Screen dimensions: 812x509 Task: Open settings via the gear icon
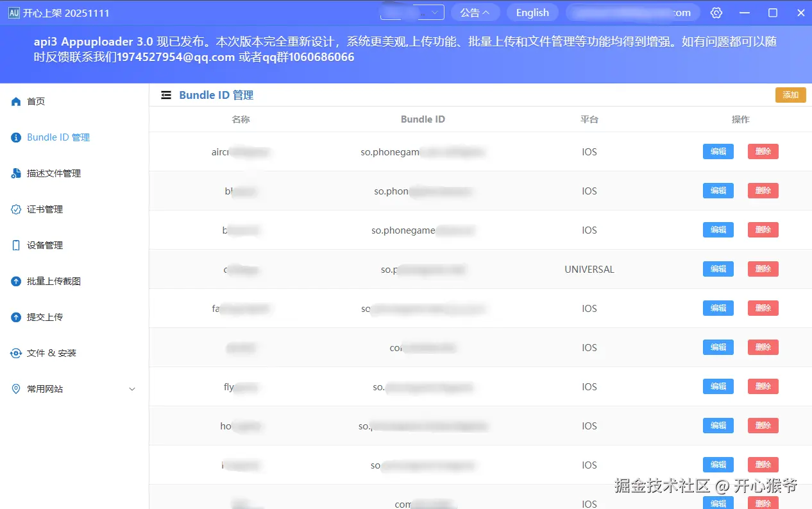[716, 13]
